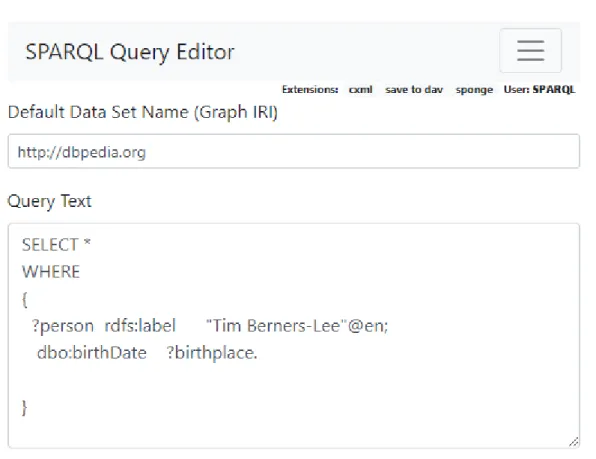Focus the Default Graph IRI input field
Image resolution: width=596 pixels, height=459 pixels.
point(294,151)
